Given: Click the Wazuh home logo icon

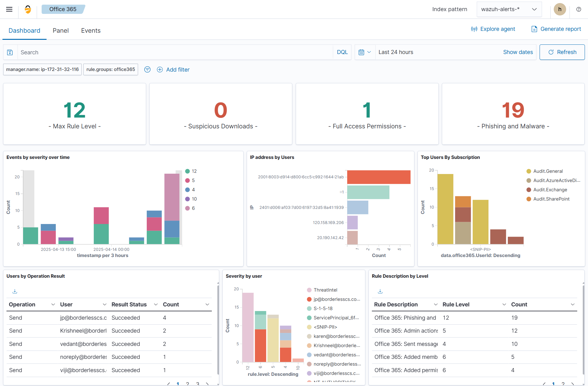Looking at the screenshot, I should (x=28, y=9).
